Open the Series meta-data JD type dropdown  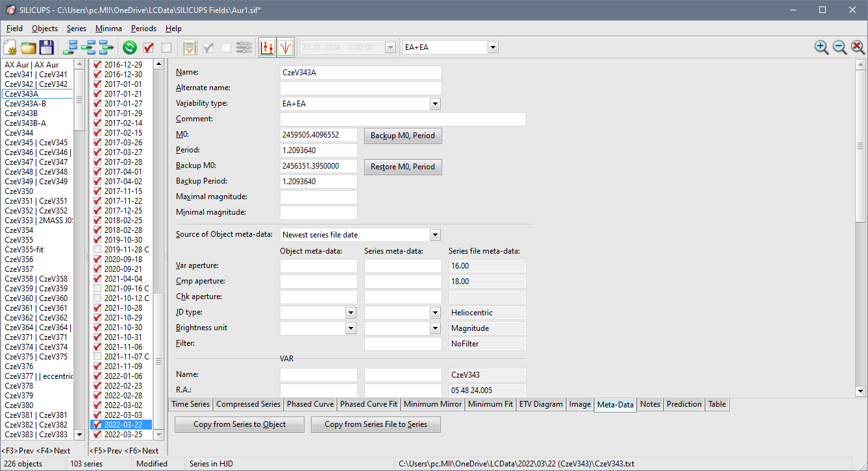[x=435, y=313]
